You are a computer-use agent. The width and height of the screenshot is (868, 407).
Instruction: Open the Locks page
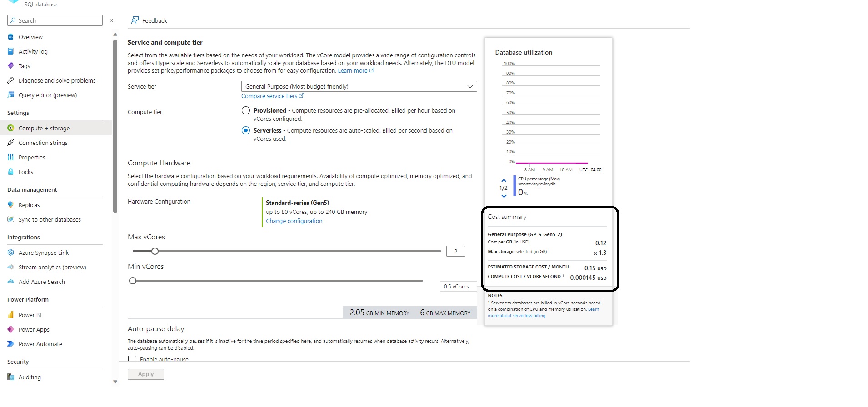26,172
